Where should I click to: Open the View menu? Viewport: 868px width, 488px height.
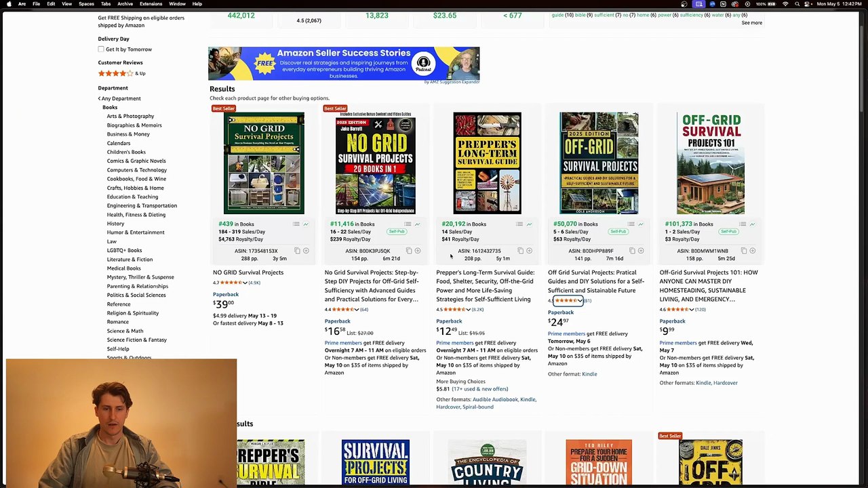pos(66,4)
